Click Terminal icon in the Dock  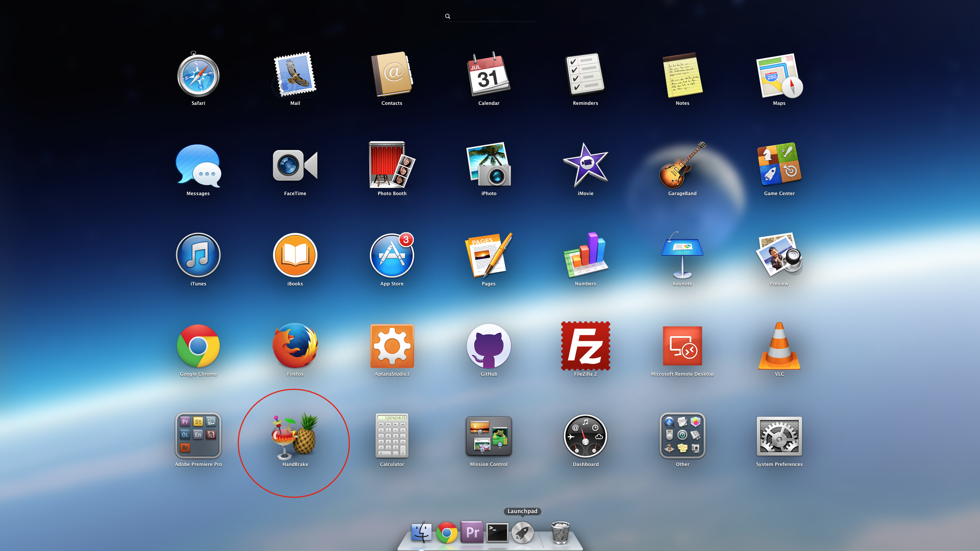[497, 533]
